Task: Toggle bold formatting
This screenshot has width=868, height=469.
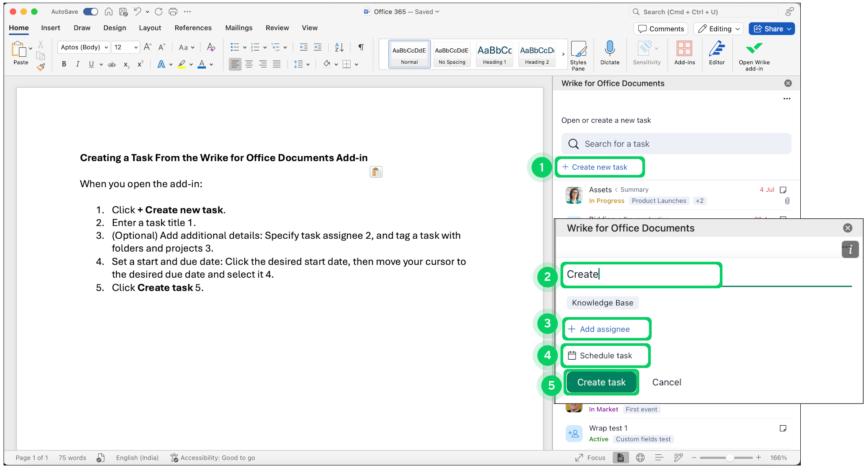Action: point(64,64)
